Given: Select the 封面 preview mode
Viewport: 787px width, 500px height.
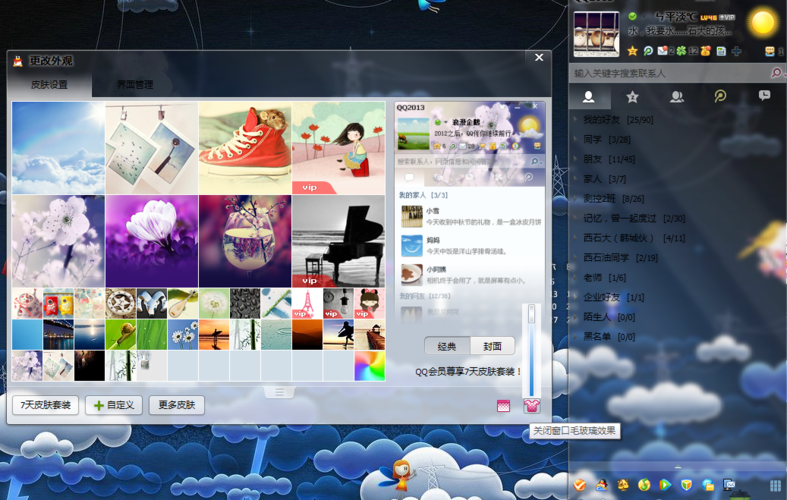Looking at the screenshot, I should (x=492, y=346).
